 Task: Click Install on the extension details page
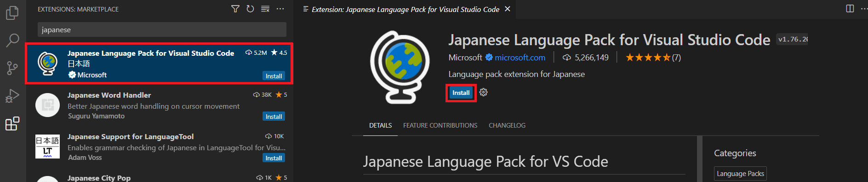(461, 93)
